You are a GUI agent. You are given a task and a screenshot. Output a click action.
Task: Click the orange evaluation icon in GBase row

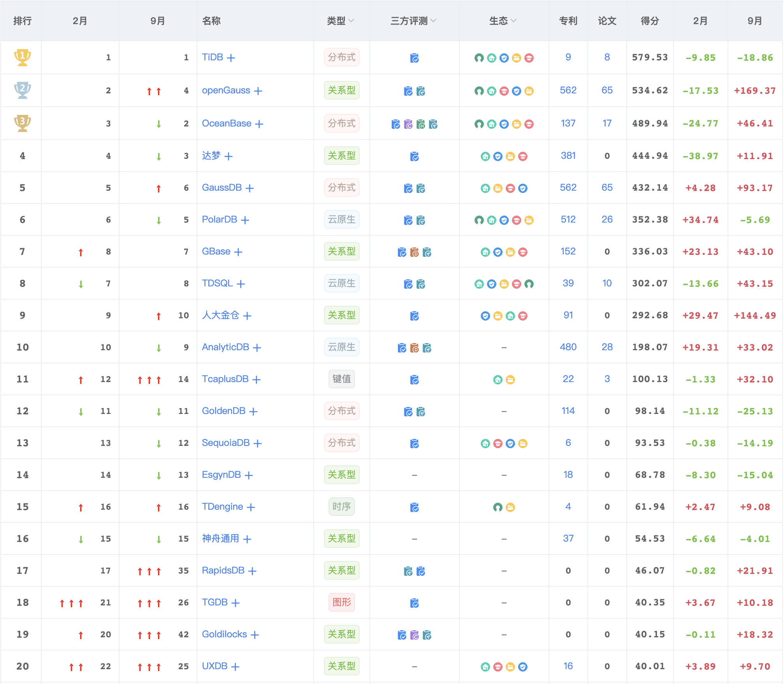click(x=415, y=252)
